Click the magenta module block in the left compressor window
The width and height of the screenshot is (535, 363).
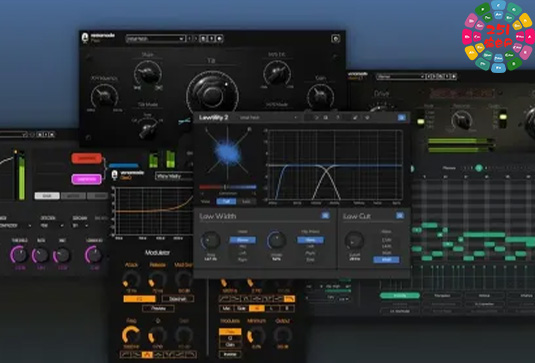(87, 179)
